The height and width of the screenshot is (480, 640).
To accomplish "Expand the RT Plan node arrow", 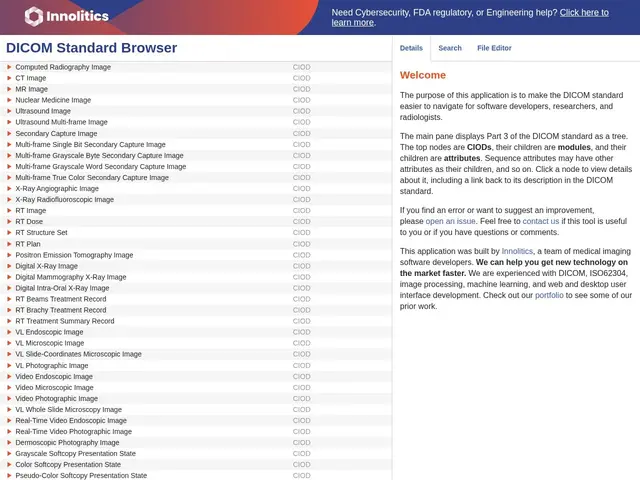I will [9, 244].
